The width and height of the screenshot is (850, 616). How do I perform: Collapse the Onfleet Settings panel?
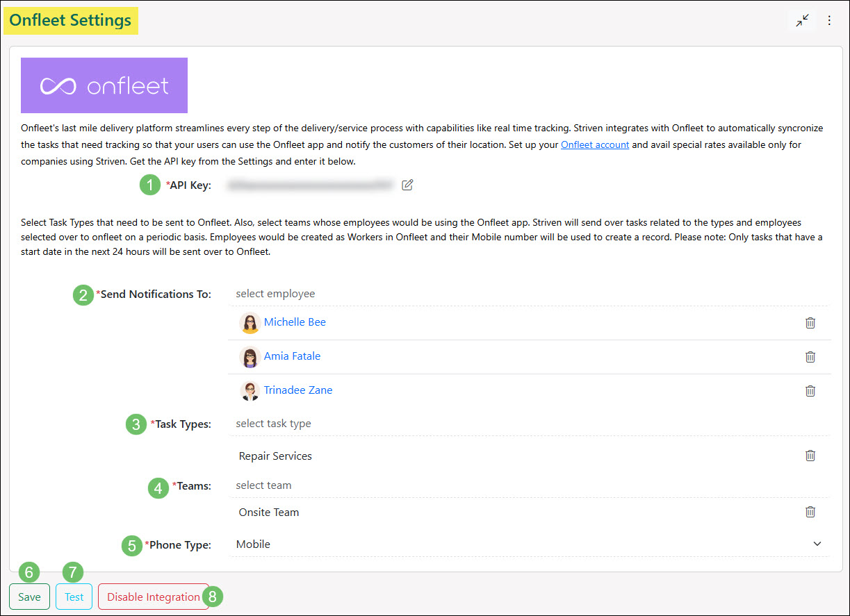803,20
